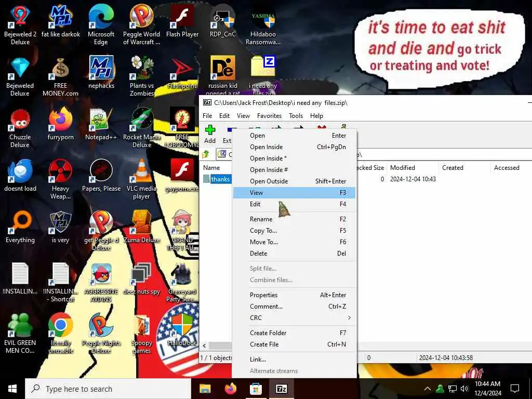Open the Help menu in 7-Zip
The width and height of the screenshot is (532, 399).
pos(316,116)
